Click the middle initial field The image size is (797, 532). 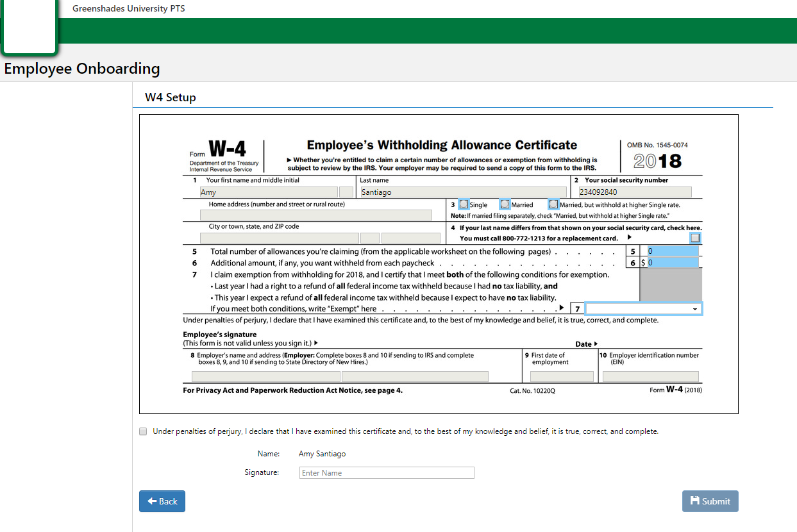coord(346,192)
